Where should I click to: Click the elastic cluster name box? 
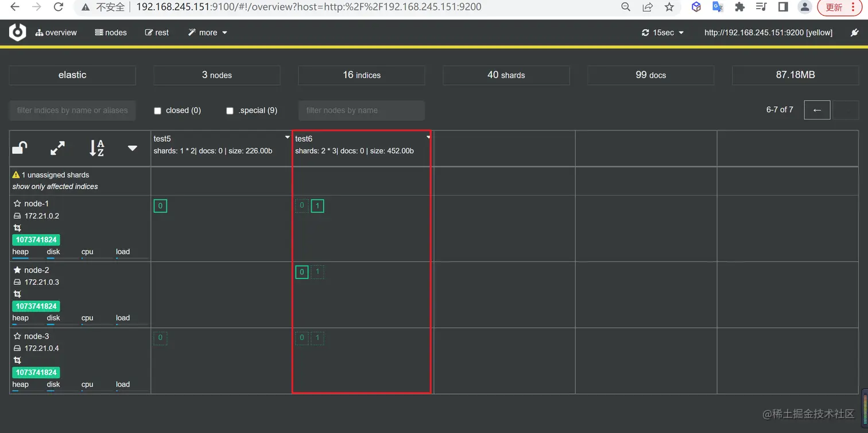point(72,75)
